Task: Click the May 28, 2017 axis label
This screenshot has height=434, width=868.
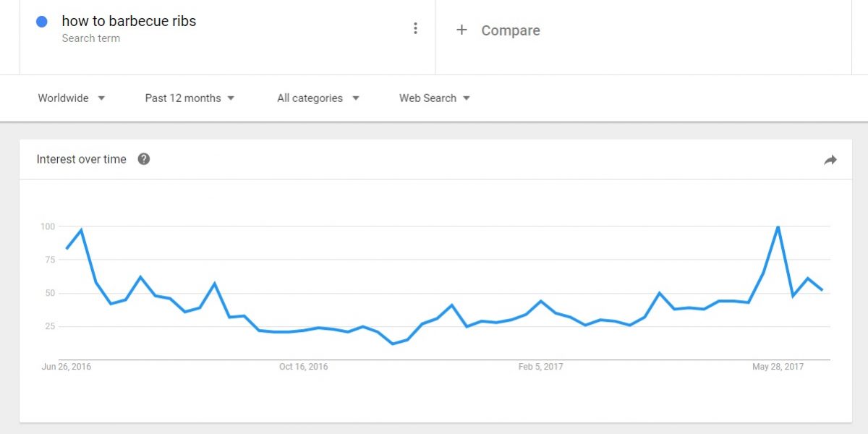Action: click(x=777, y=367)
